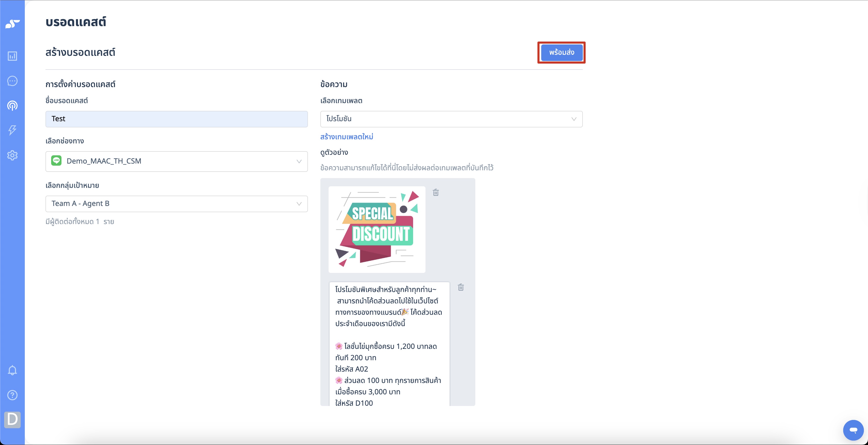Open the automation lightning icon in sidebar
Screen dimensions: 868x445
click(x=12, y=130)
